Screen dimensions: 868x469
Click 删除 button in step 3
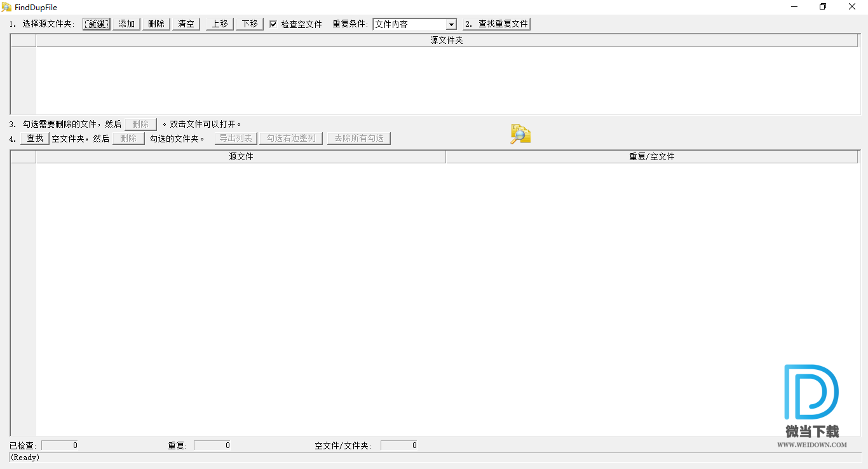click(x=140, y=125)
